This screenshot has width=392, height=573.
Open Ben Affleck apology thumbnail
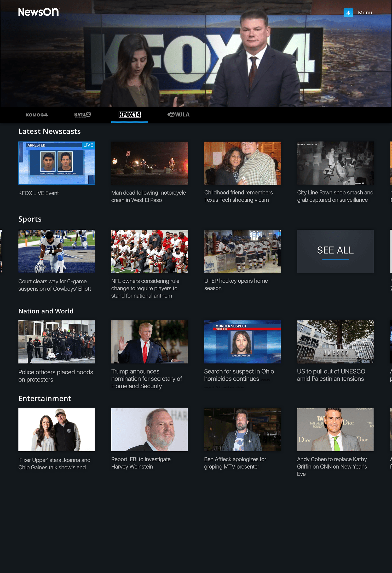[243, 429]
